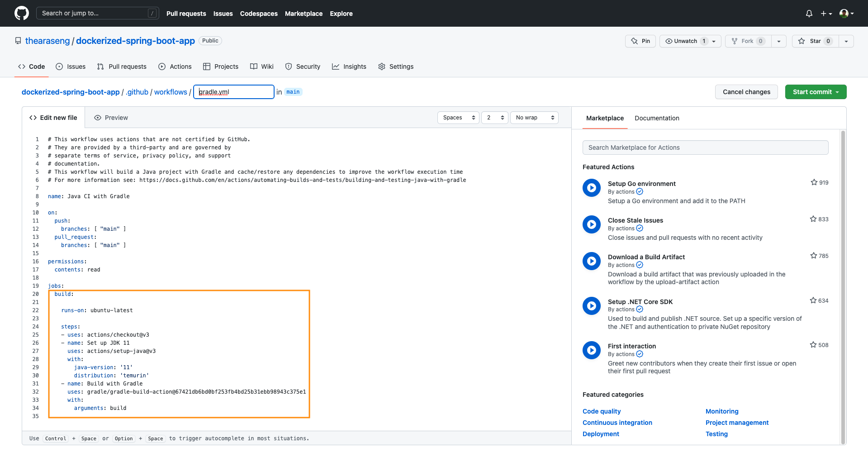Open the Wiki tab
This screenshot has height=452, width=868.
[x=262, y=67]
